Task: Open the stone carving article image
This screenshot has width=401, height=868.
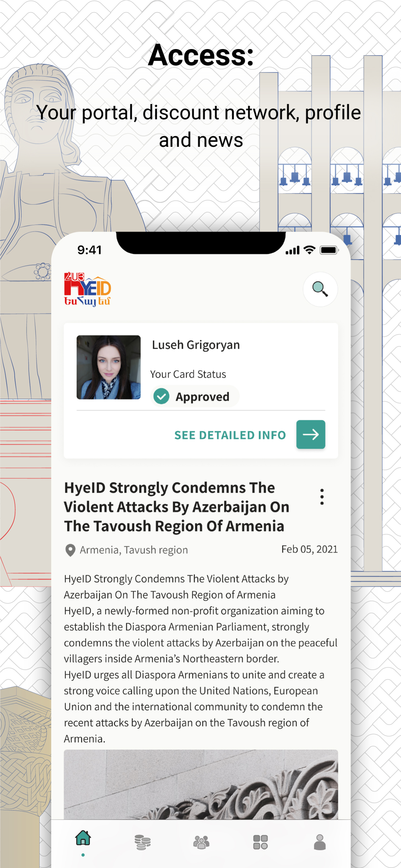Action: 201,785
